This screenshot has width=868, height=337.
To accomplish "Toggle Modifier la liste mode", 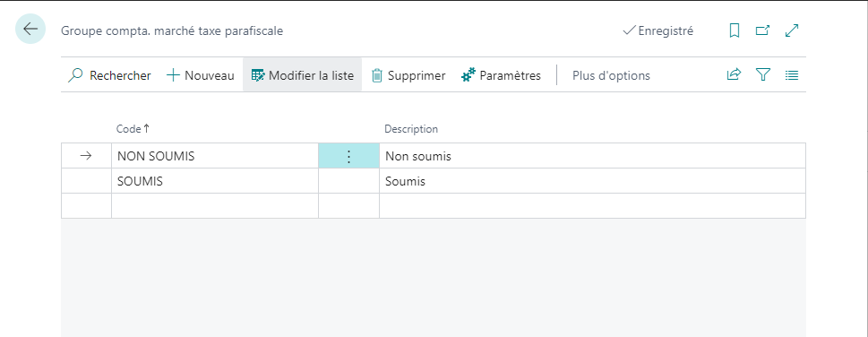I will 302,75.
